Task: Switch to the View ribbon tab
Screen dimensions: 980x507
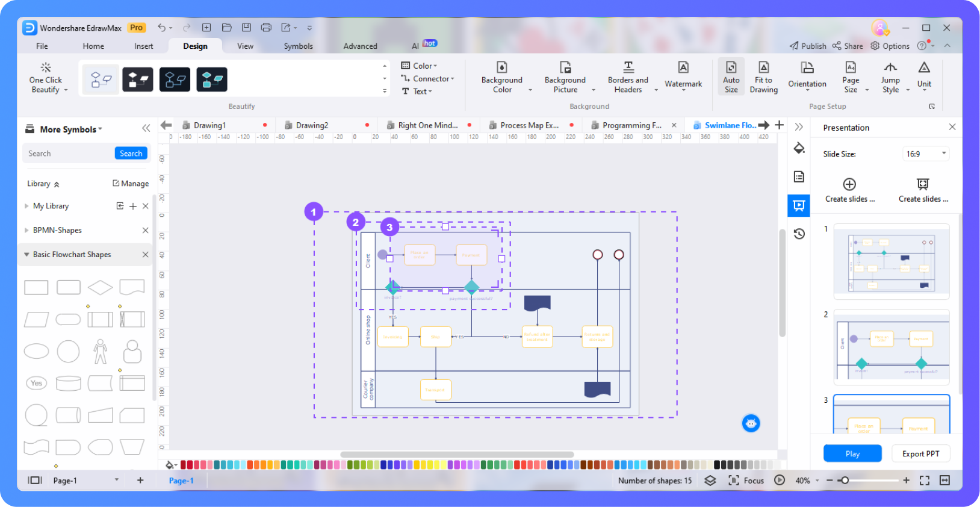Action: pyautogui.click(x=246, y=46)
